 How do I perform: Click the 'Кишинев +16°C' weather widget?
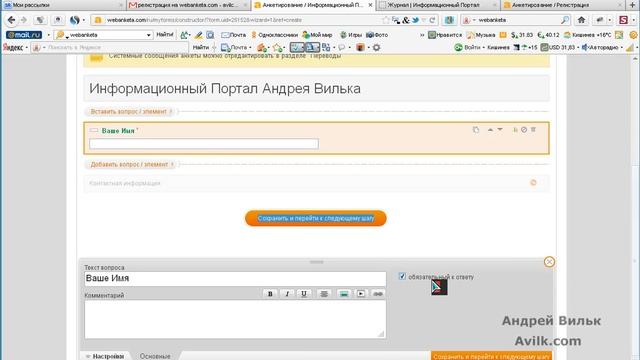tap(587, 35)
